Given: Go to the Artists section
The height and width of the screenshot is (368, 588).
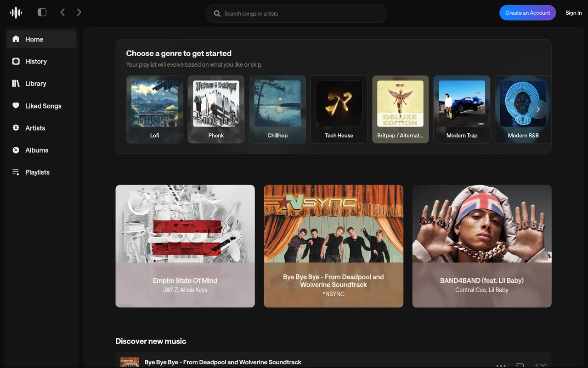Looking at the screenshot, I should coord(41,128).
